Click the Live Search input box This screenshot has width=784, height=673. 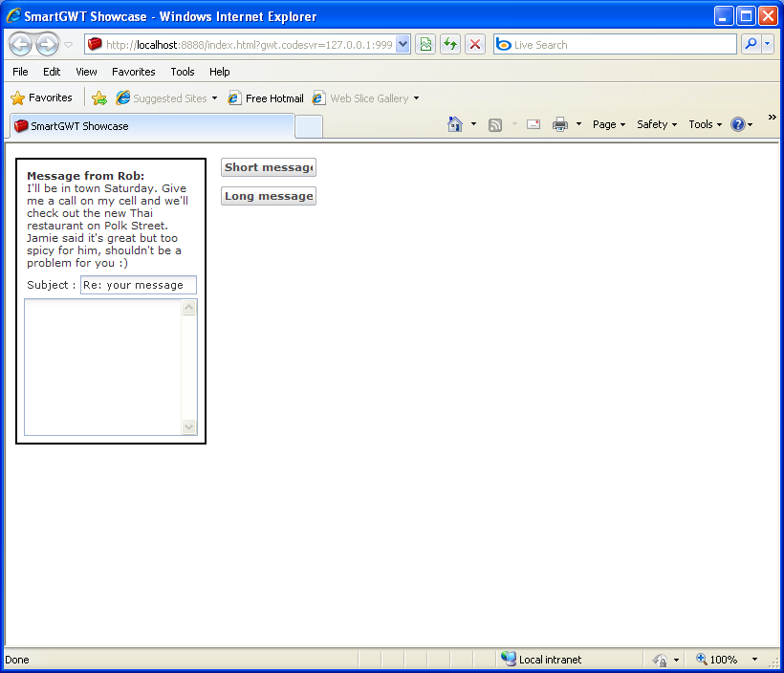(x=615, y=45)
